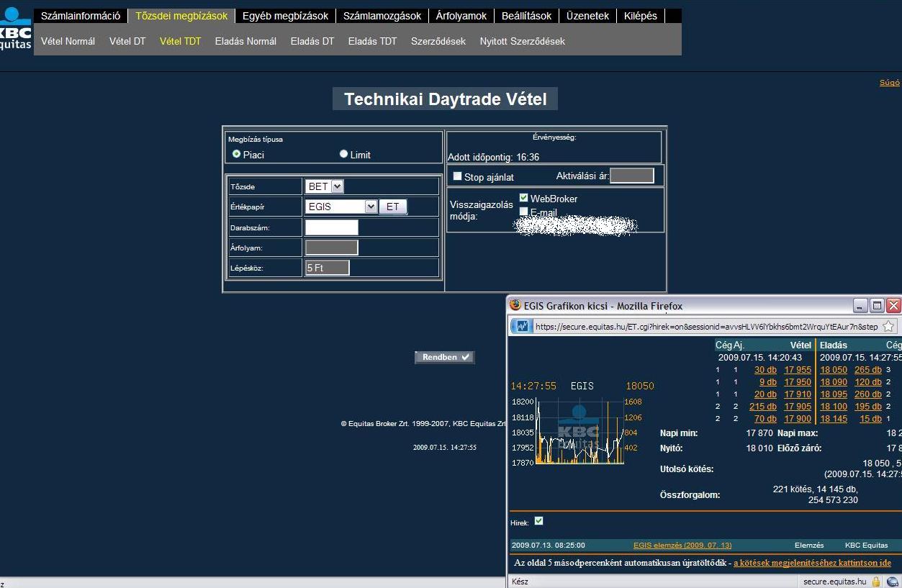Go to Vétel Normál submenu
This screenshot has width=902, height=588.
[68, 41]
